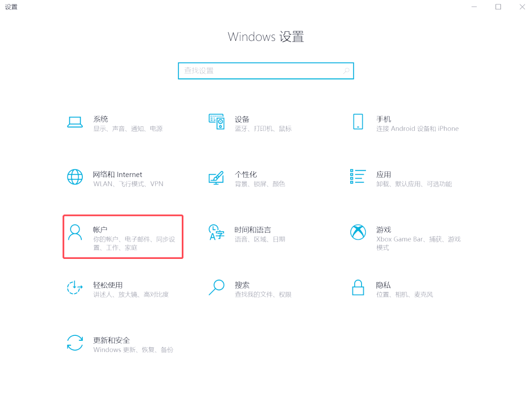Click the 设置 label in the title bar
This screenshot has height=396, width=532.
(x=11, y=7)
